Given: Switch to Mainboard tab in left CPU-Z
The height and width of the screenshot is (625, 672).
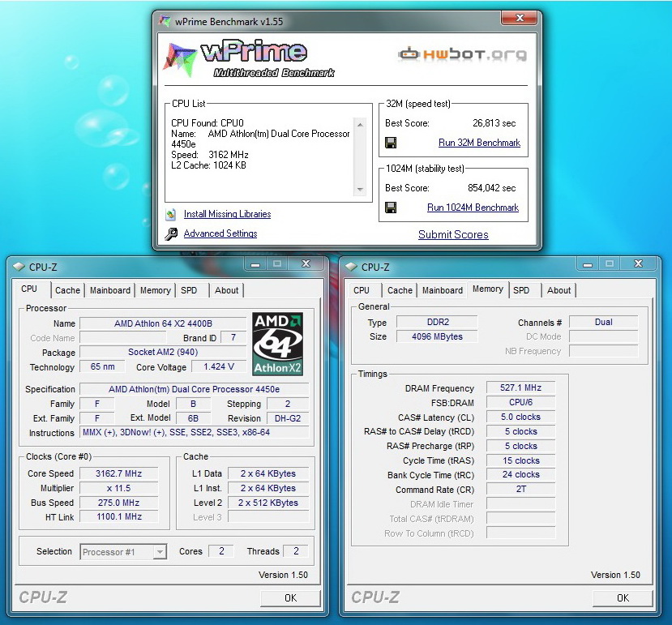Looking at the screenshot, I should pyautogui.click(x=110, y=290).
